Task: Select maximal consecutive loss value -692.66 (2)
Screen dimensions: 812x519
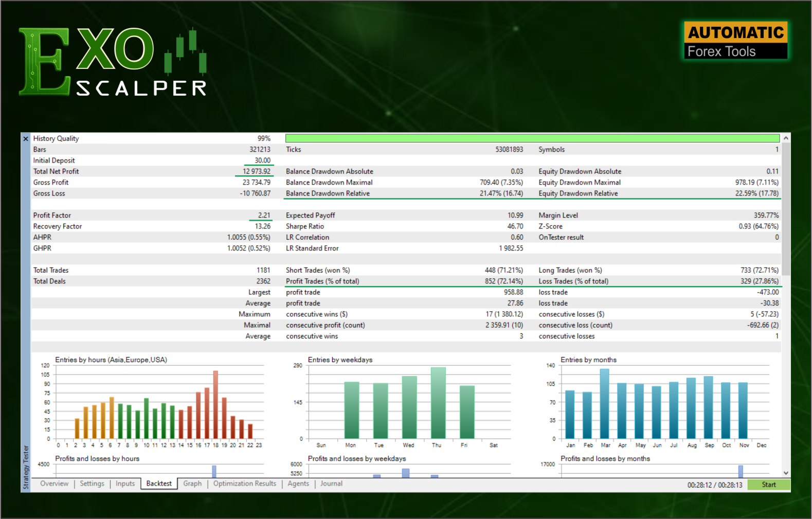Action: (x=763, y=325)
